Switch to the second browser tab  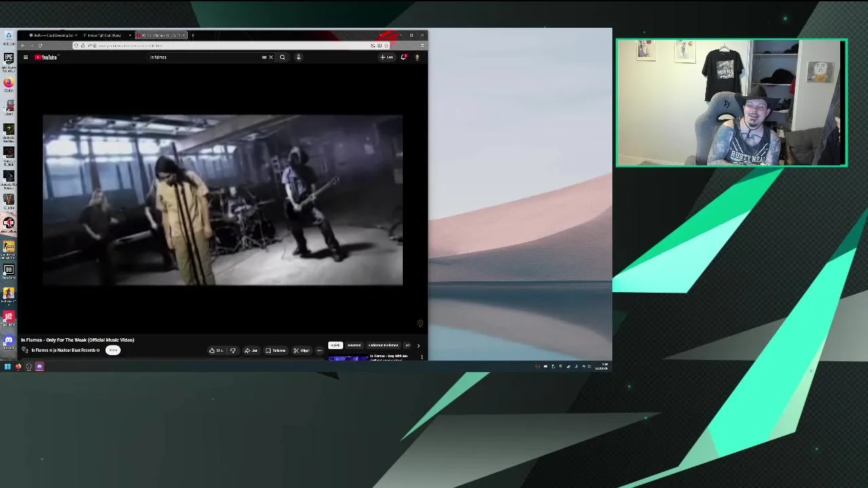[105, 35]
